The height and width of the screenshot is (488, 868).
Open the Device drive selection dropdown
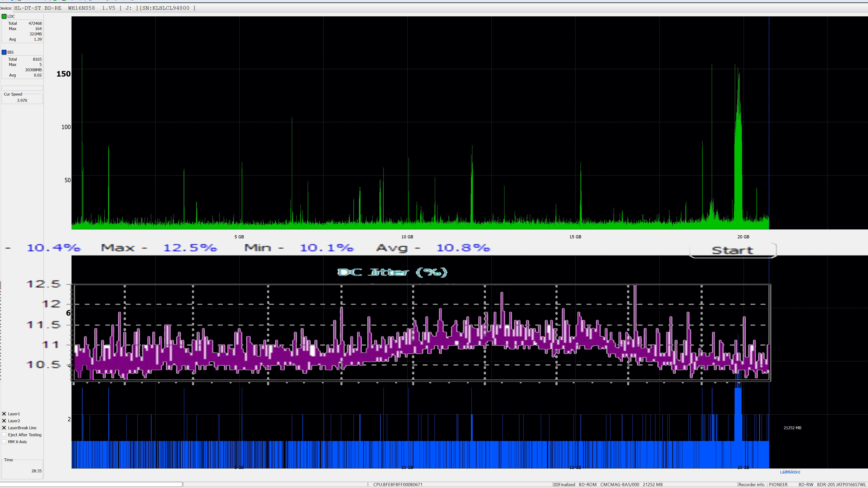pyautogui.click(x=104, y=8)
